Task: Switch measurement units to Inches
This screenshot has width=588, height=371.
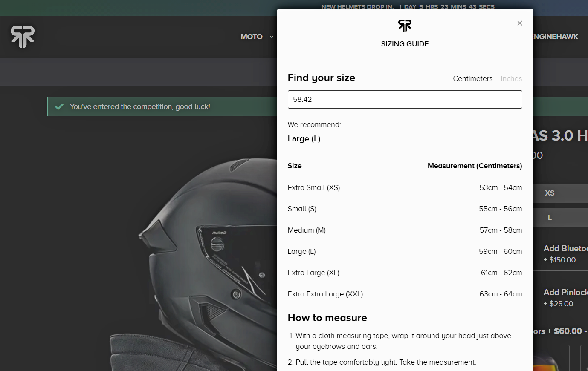Action: point(511,78)
